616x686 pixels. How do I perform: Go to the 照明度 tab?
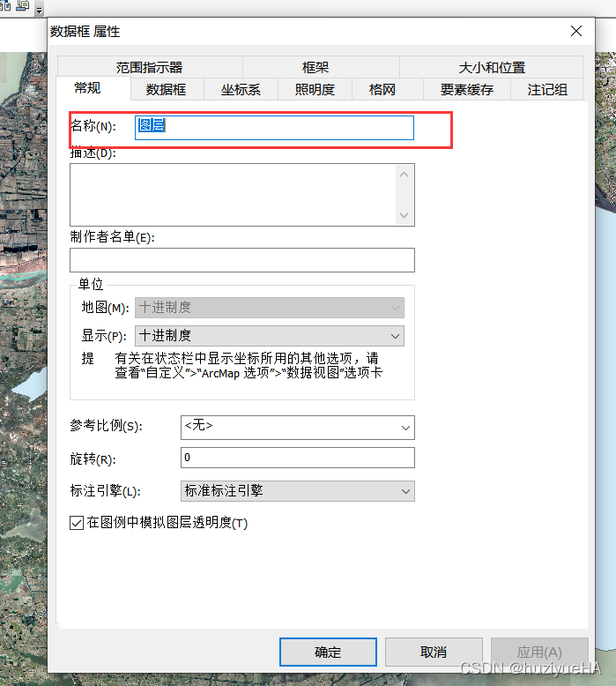tap(315, 89)
